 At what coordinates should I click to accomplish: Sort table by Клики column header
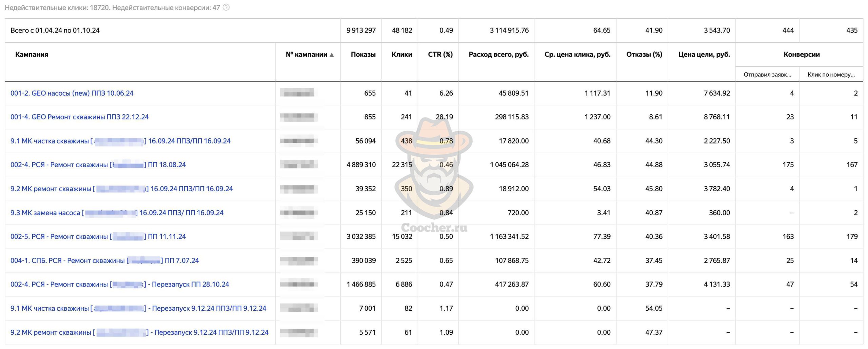pyautogui.click(x=402, y=55)
